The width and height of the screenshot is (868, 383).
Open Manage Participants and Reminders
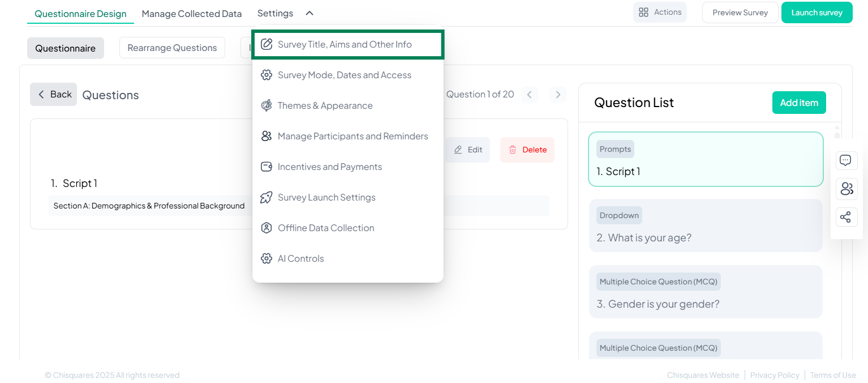point(353,137)
